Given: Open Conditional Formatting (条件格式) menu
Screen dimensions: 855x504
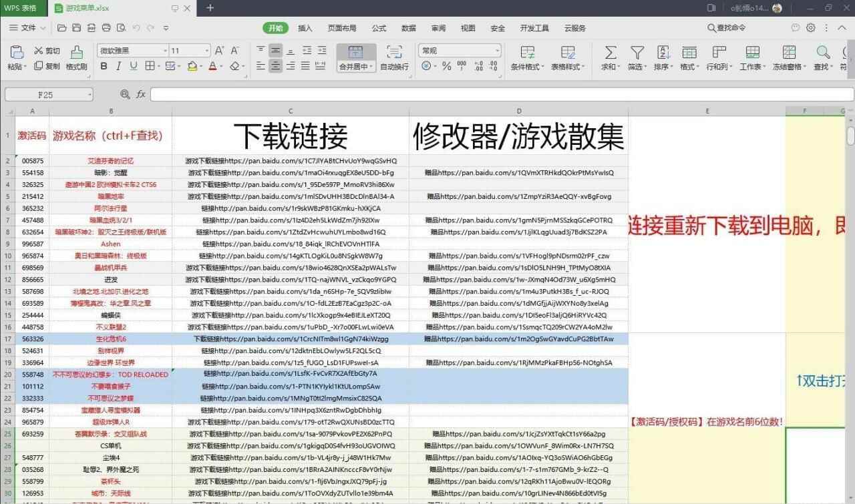Looking at the screenshot, I should click(x=527, y=58).
